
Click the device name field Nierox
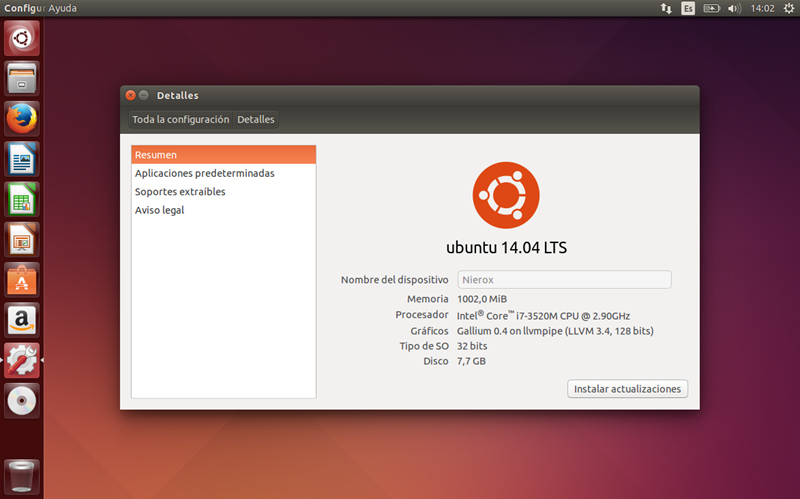point(564,280)
